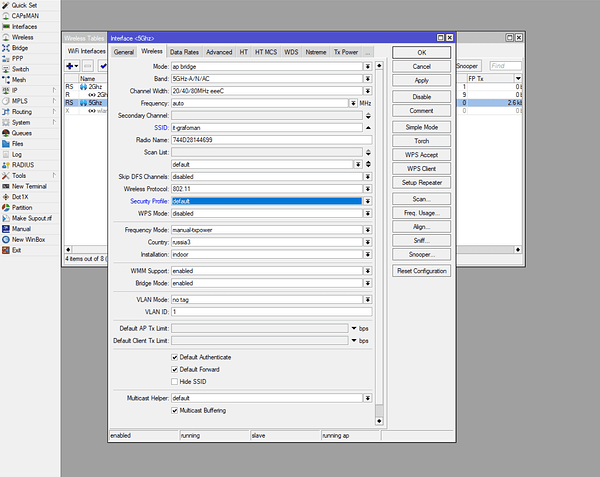Image resolution: width=600 pixels, height=477 pixels.
Task: Switch to the Advanced tab
Action: coord(219,51)
